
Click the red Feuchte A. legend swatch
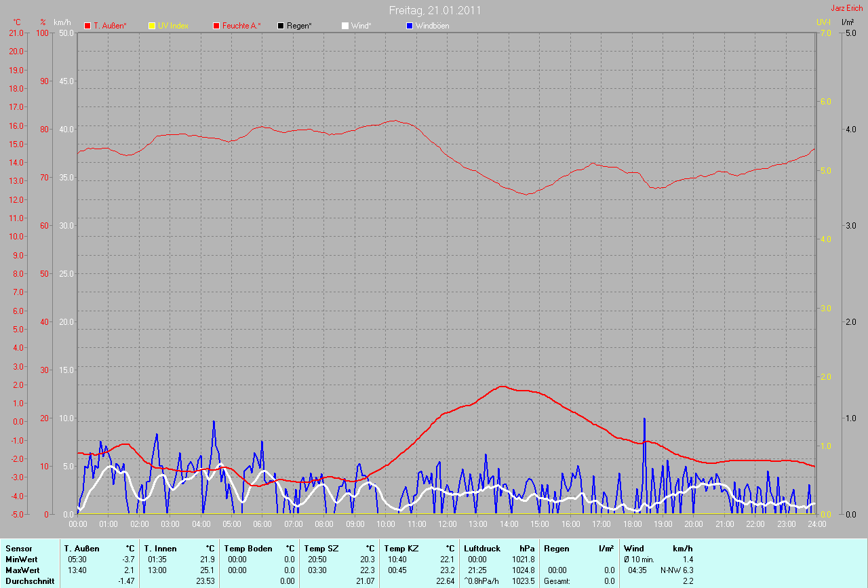(216, 26)
